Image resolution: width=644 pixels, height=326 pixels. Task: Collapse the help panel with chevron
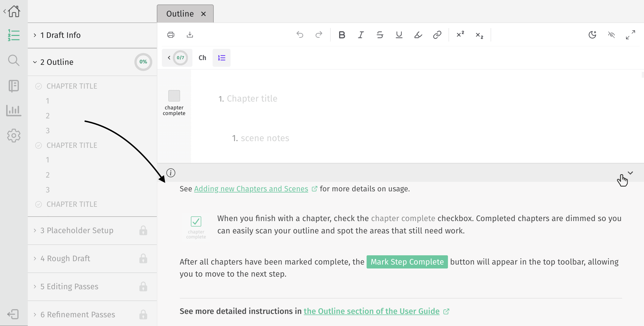coord(631,173)
